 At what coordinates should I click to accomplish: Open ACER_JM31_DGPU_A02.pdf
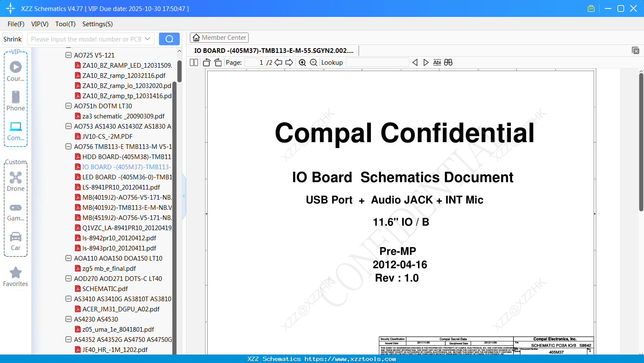[x=121, y=309]
